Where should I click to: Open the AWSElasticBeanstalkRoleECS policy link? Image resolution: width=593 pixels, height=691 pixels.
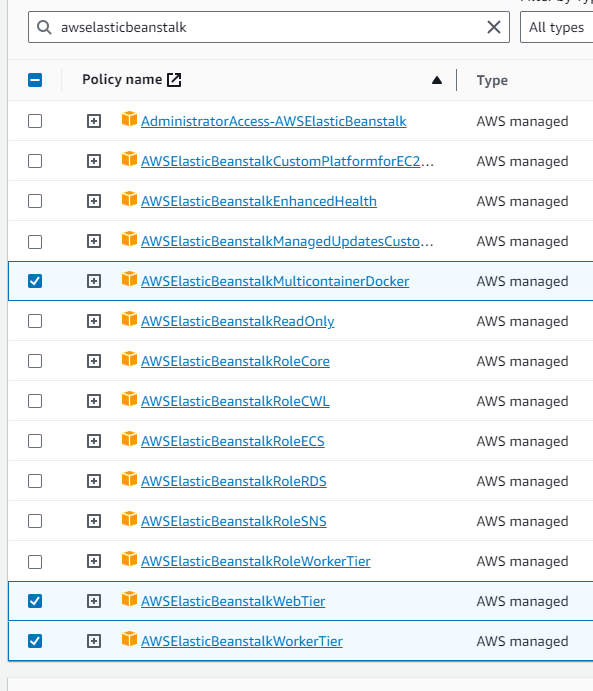(233, 441)
